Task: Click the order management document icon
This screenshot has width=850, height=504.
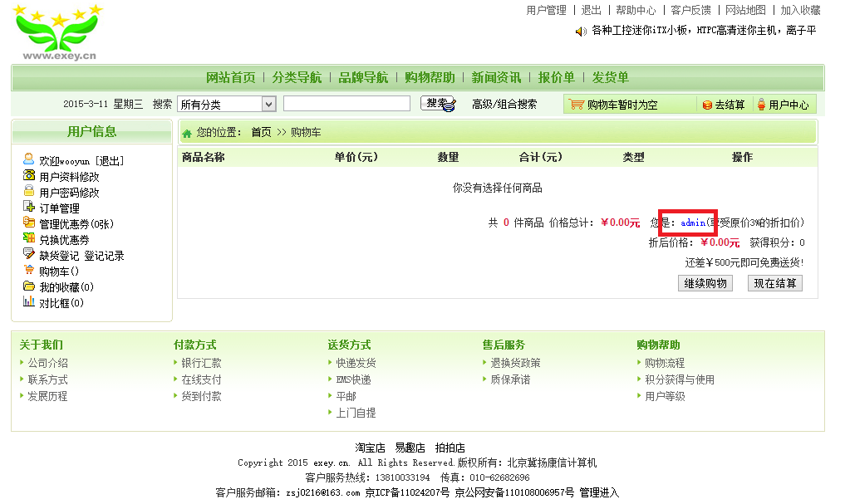Action: coord(29,206)
